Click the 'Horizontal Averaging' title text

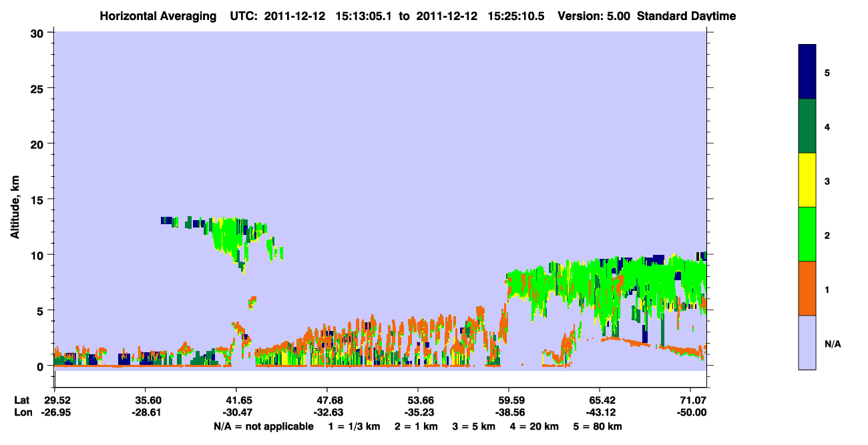pyautogui.click(x=158, y=16)
